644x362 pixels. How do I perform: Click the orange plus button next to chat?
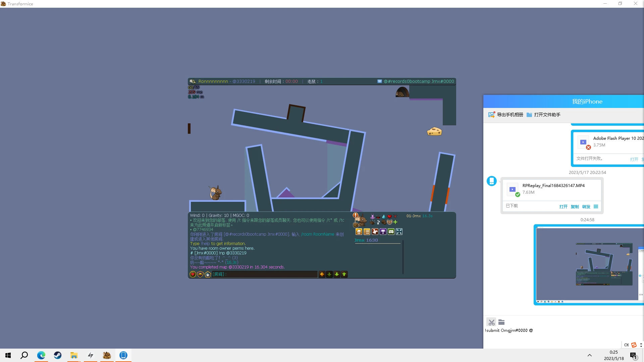pos(322,274)
